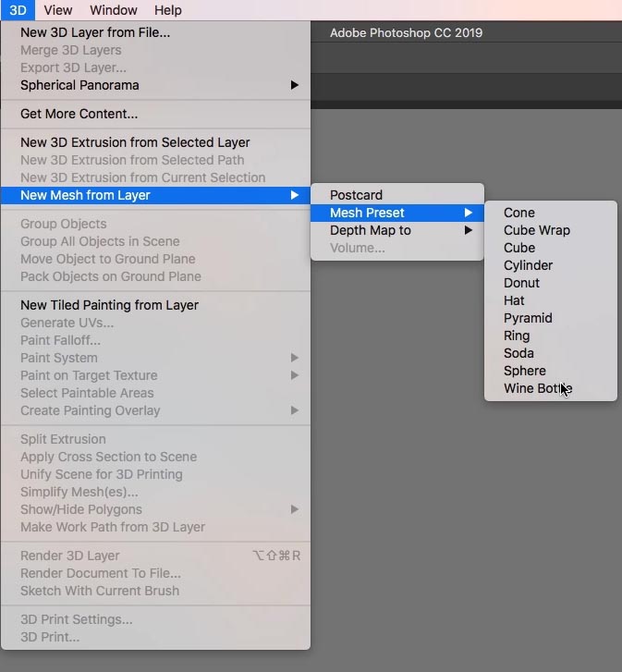Expand the Mesh Preset submenu
The image size is (622, 672).
click(x=397, y=213)
